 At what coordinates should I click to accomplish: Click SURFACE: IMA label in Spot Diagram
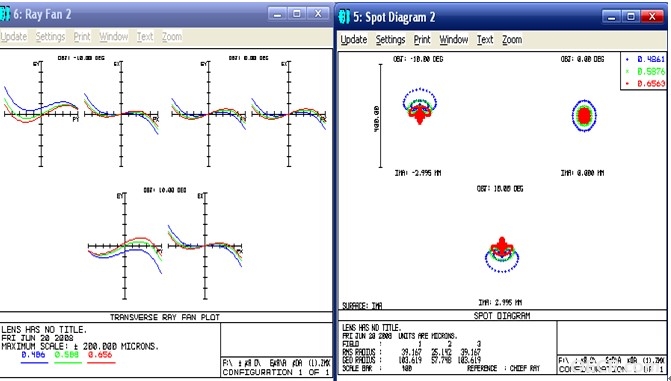coord(362,306)
